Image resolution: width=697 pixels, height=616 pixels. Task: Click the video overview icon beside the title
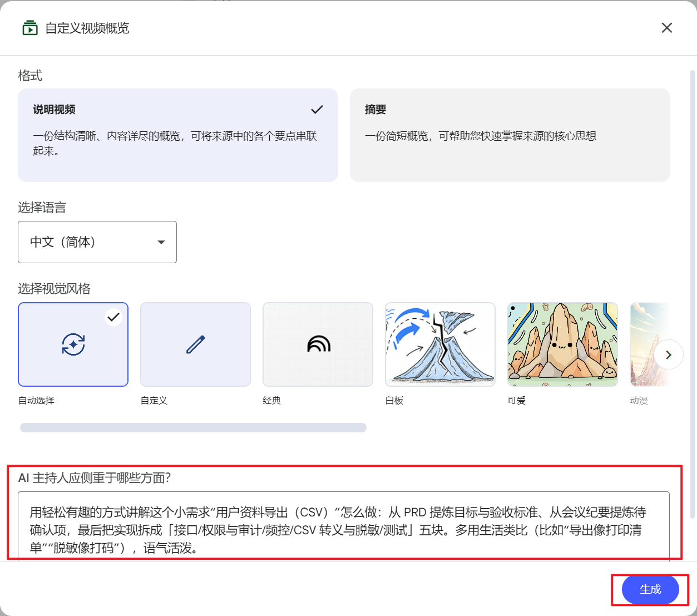pyautogui.click(x=29, y=28)
